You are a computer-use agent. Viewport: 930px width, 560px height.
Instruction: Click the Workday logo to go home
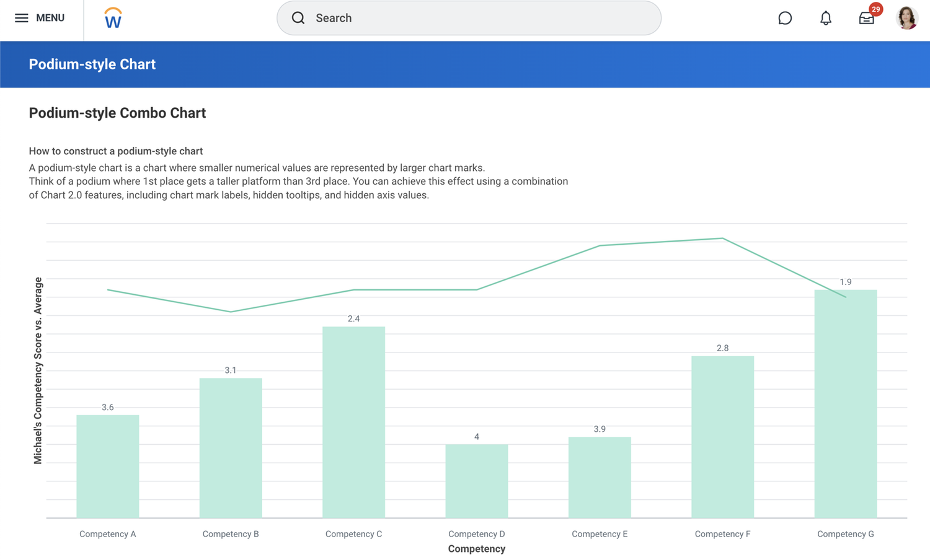point(112,18)
